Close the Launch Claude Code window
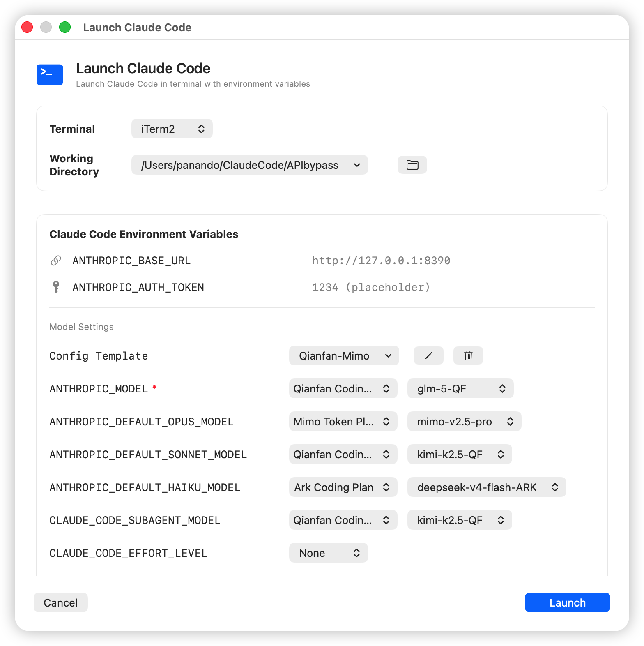The width and height of the screenshot is (644, 646). [x=27, y=27]
